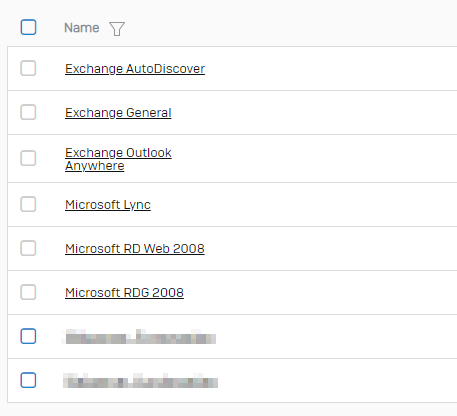Check the Exchange General row checkbox
Screen dimensions: 457x416
[x=28, y=112]
